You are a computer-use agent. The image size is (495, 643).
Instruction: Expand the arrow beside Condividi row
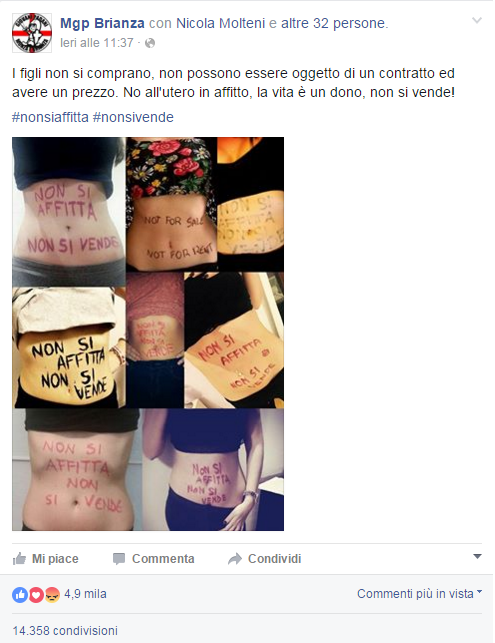click(x=477, y=556)
